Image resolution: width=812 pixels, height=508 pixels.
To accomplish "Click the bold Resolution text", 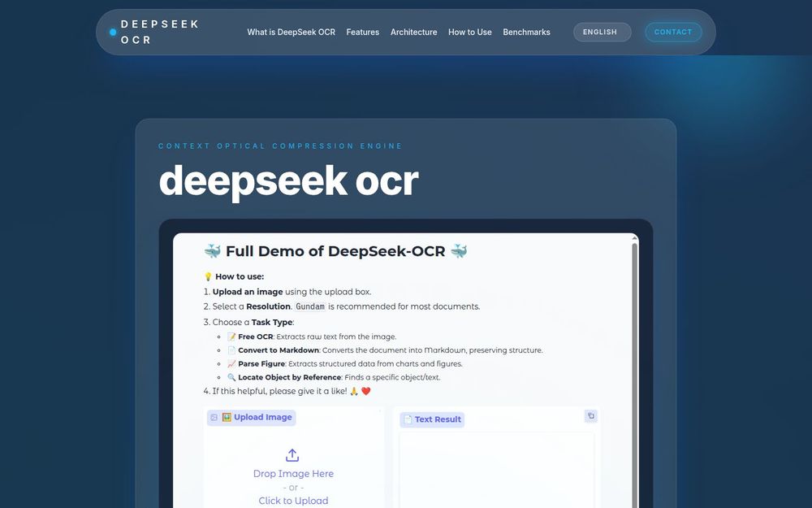I will point(268,307).
